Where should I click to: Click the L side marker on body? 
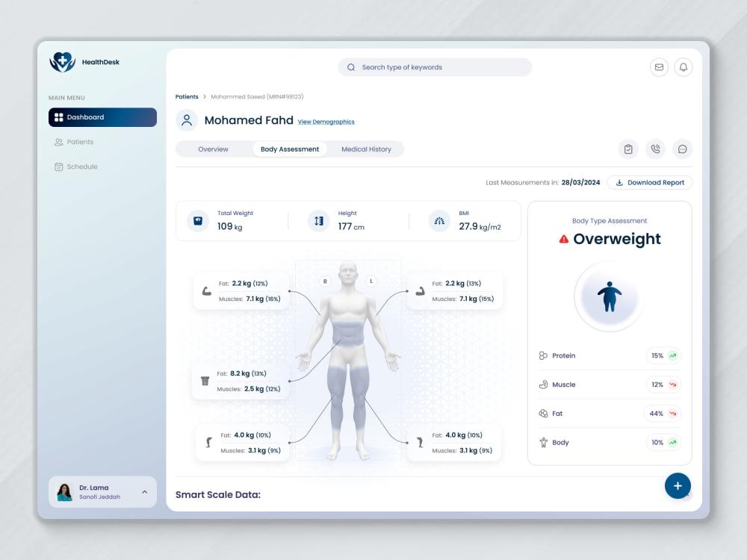click(371, 281)
